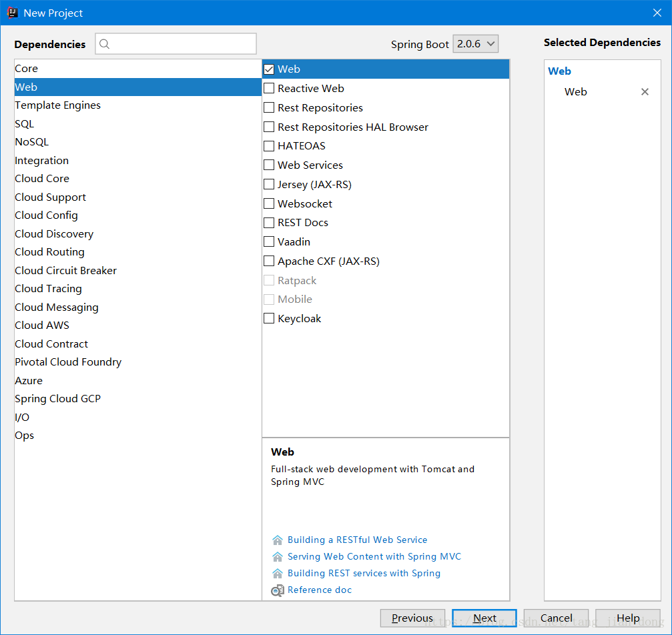Open the Reference doc link
Image resolution: width=672 pixels, height=635 pixels.
[x=320, y=590]
